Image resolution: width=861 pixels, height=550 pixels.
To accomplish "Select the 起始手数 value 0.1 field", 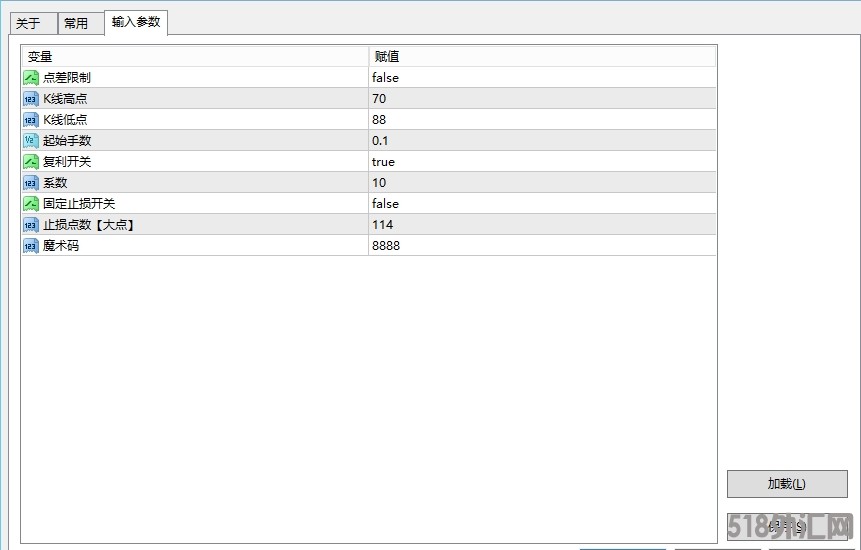I will tap(540, 141).
